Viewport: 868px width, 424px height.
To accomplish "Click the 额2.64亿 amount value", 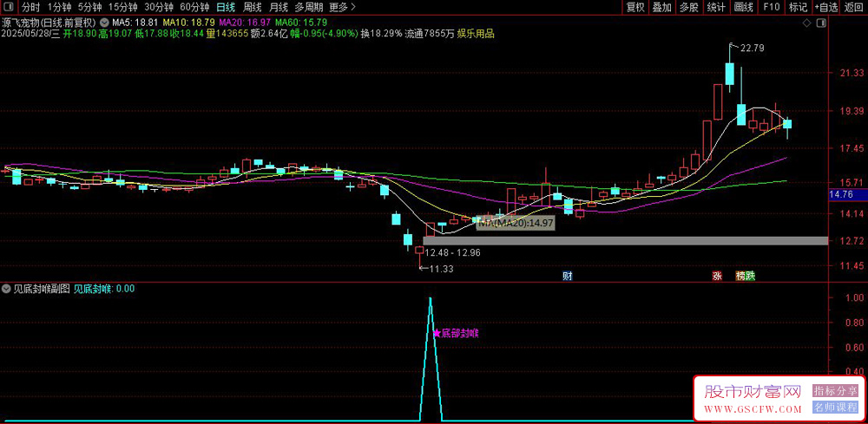I will pos(268,34).
